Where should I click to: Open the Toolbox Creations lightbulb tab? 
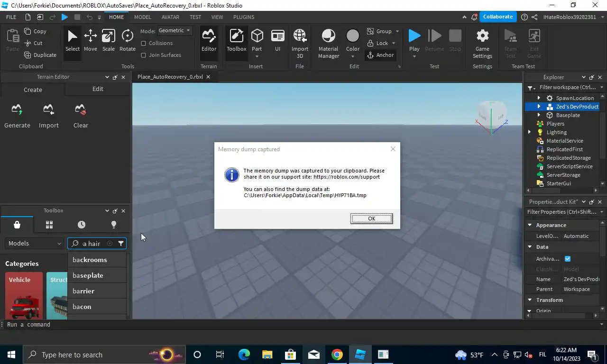click(114, 225)
